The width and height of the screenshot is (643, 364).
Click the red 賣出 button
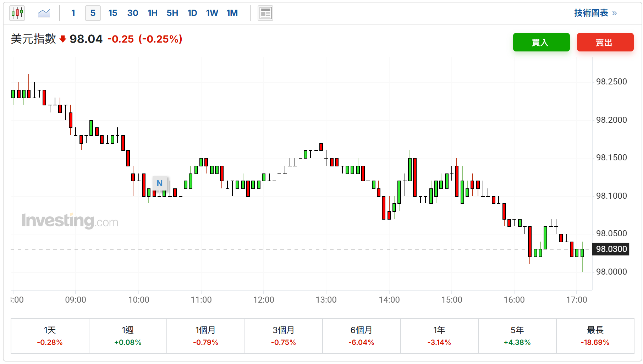tap(605, 42)
